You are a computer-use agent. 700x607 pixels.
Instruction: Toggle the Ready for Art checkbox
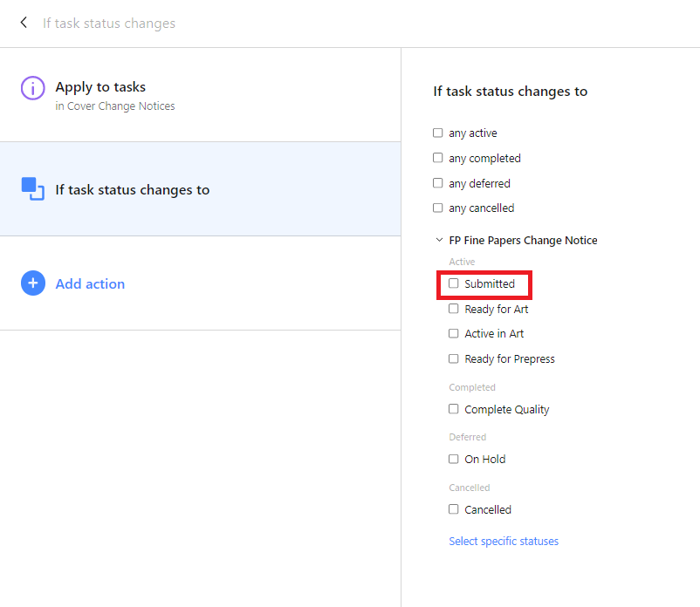(454, 309)
